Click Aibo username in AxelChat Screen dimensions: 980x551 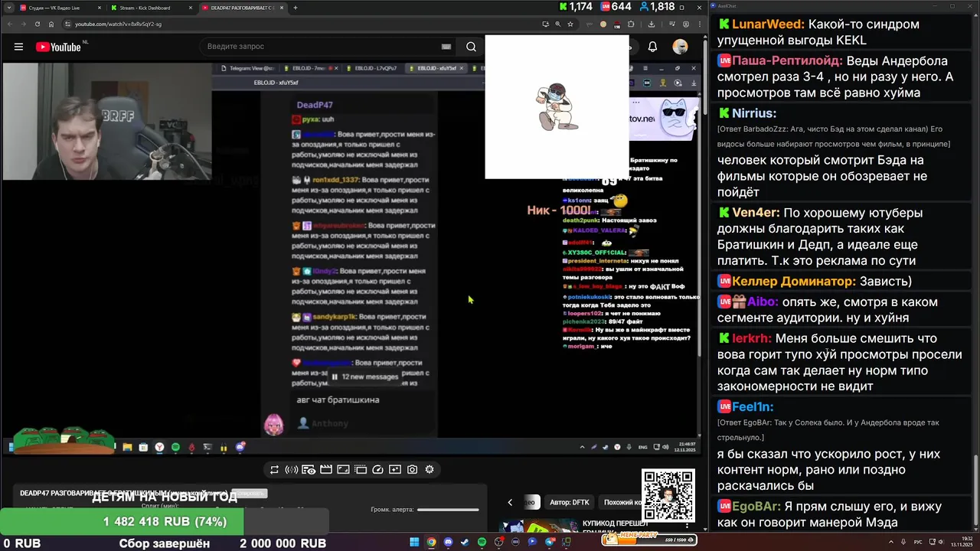pos(760,302)
